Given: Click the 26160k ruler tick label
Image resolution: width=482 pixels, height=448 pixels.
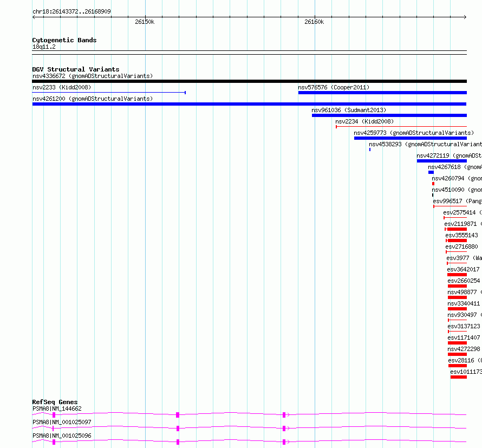Looking at the screenshot, I should pyautogui.click(x=314, y=22).
